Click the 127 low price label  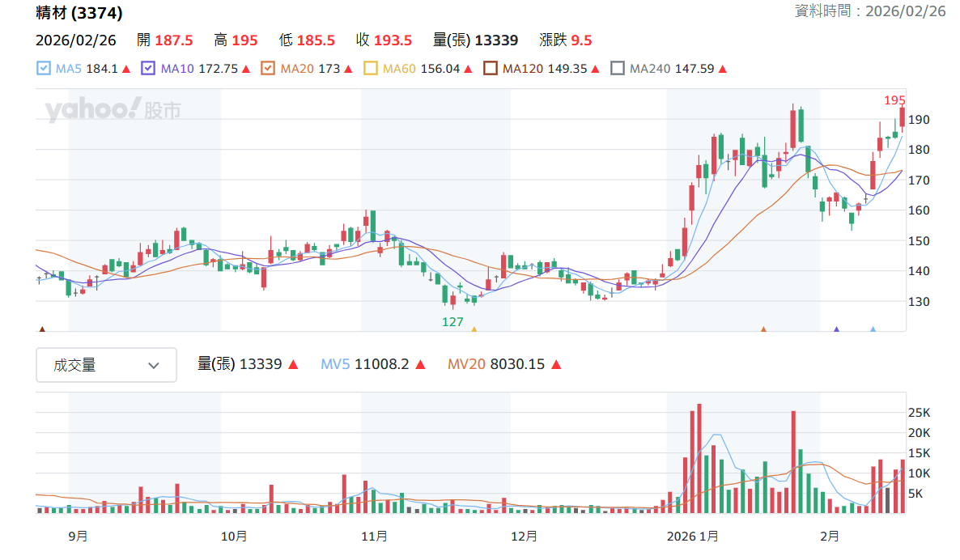(452, 322)
